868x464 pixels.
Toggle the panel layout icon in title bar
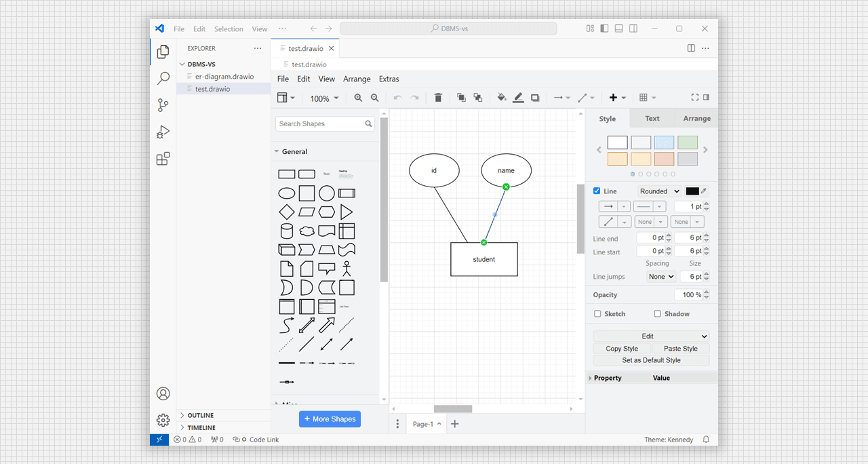[618, 28]
